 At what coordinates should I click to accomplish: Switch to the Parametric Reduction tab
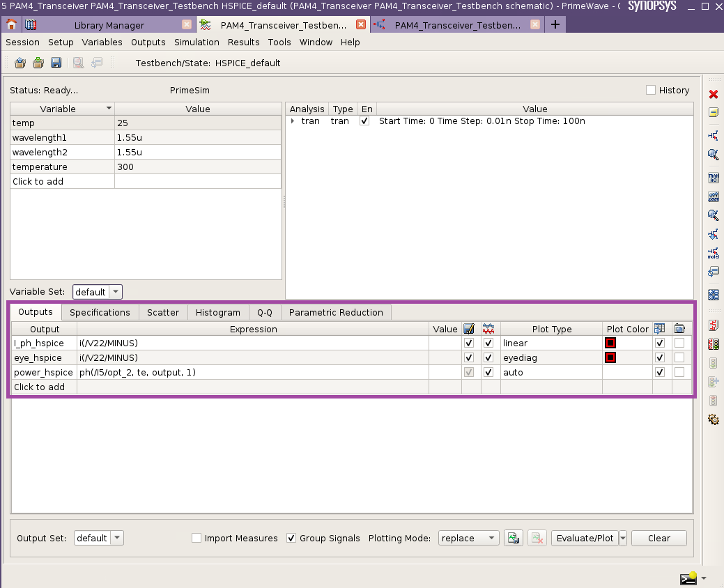(x=336, y=312)
